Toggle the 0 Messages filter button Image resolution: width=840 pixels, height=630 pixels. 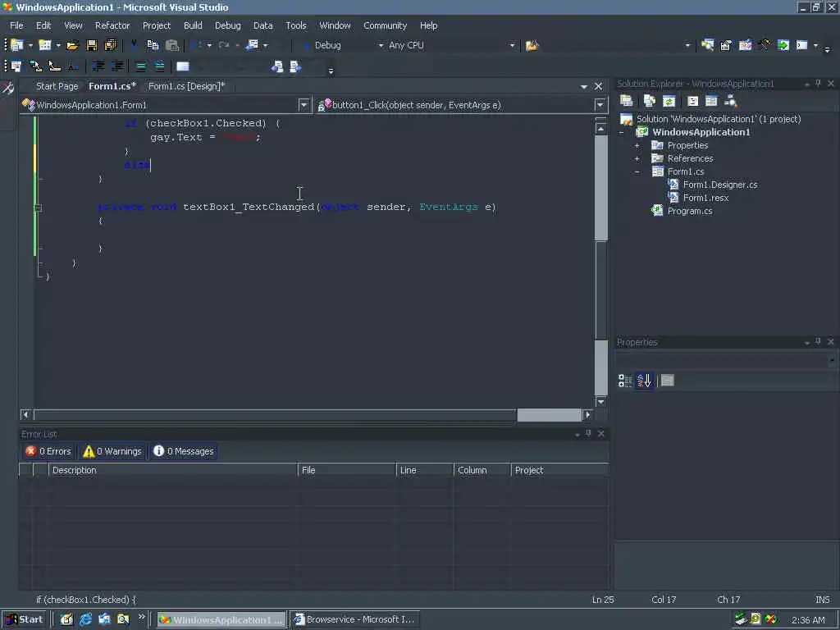(184, 452)
